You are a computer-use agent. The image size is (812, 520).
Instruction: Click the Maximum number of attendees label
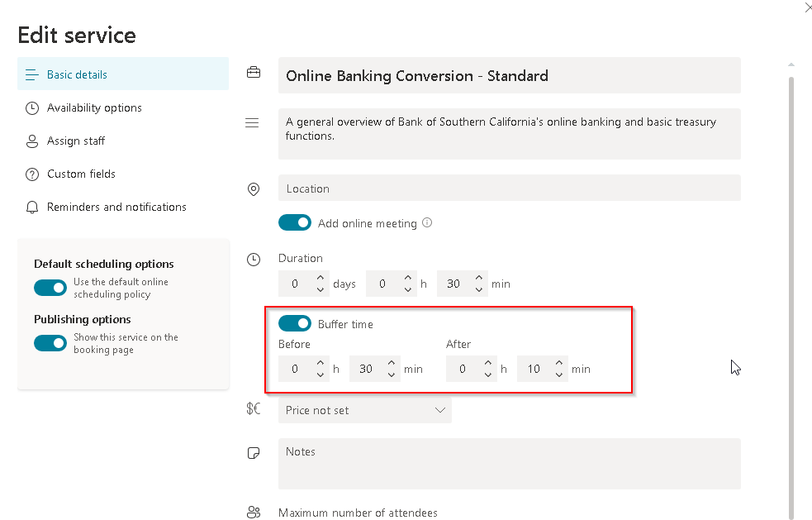pyautogui.click(x=358, y=513)
